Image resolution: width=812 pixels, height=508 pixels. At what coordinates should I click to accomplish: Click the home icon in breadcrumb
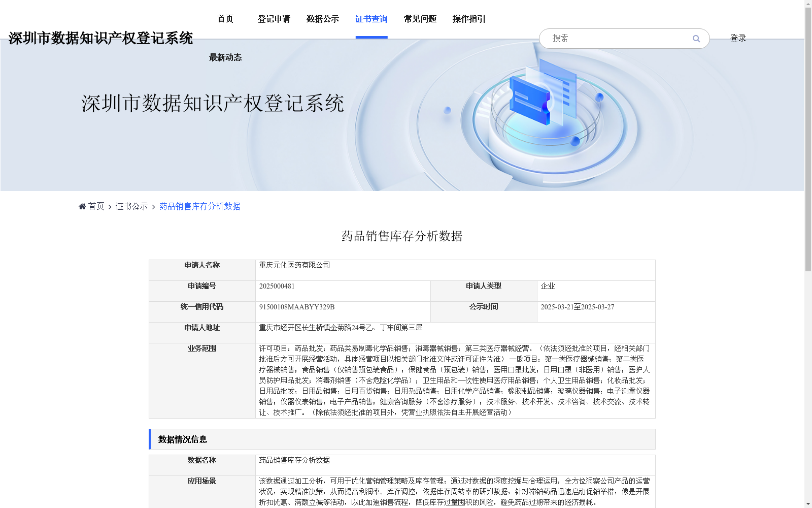click(82, 206)
